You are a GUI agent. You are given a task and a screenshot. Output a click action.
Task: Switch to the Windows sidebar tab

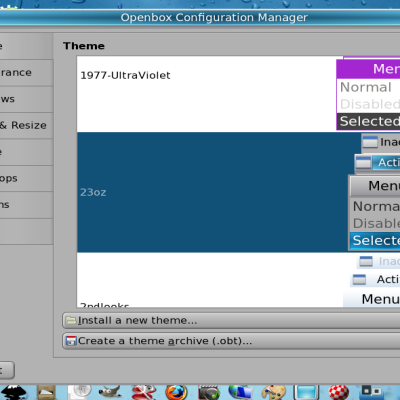pyautogui.click(x=26, y=99)
